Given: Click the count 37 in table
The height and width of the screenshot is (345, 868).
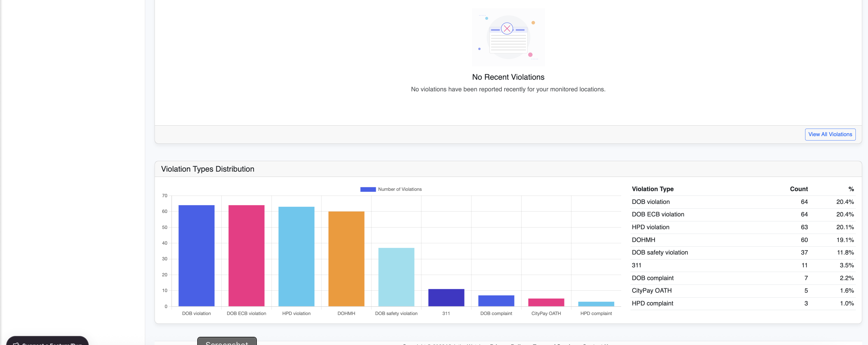Looking at the screenshot, I should pos(804,252).
